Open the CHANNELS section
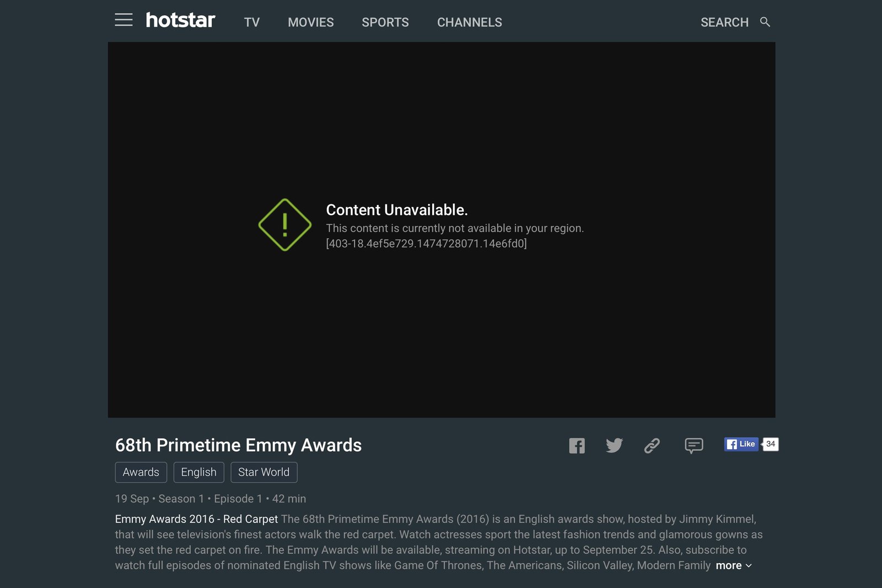The image size is (882, 588). [470, 23]
